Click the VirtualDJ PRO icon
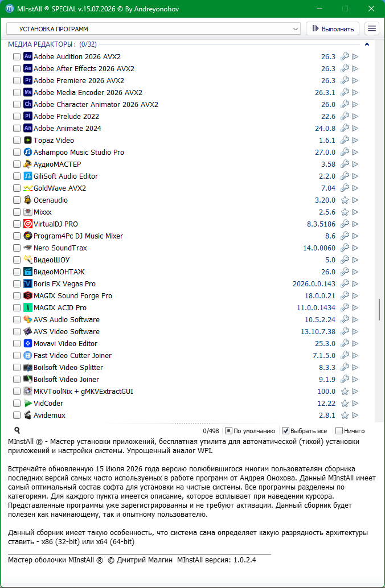Image resolution: width=385 pixels, height=588 pixels. click(x=28, y=224)
